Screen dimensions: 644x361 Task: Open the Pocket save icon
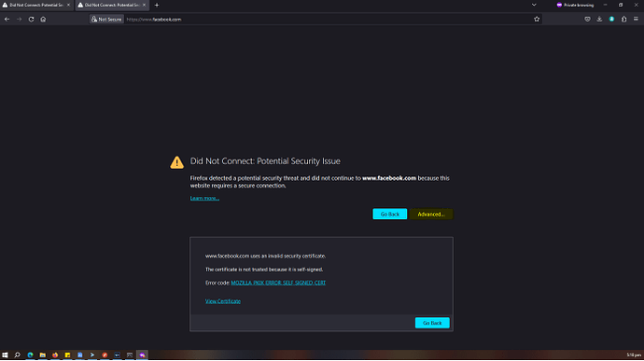point(587,20)
